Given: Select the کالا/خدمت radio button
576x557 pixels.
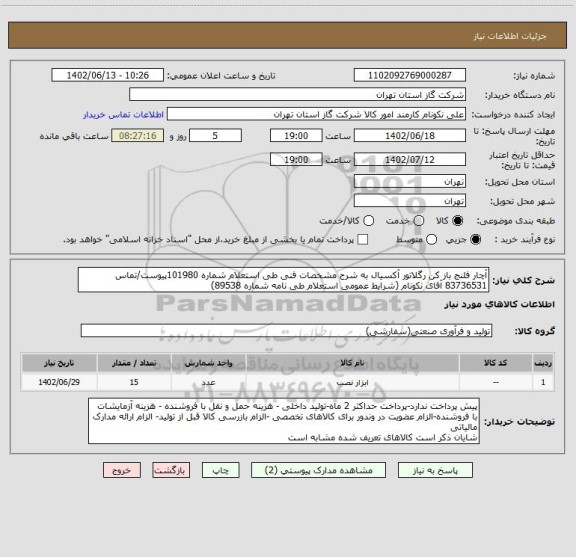Looking at the screenshot, I should click(x=368, y=221).
